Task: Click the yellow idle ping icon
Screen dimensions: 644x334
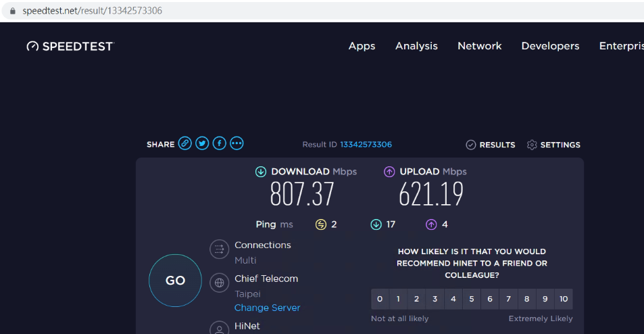Action: (x=321, y=224)
